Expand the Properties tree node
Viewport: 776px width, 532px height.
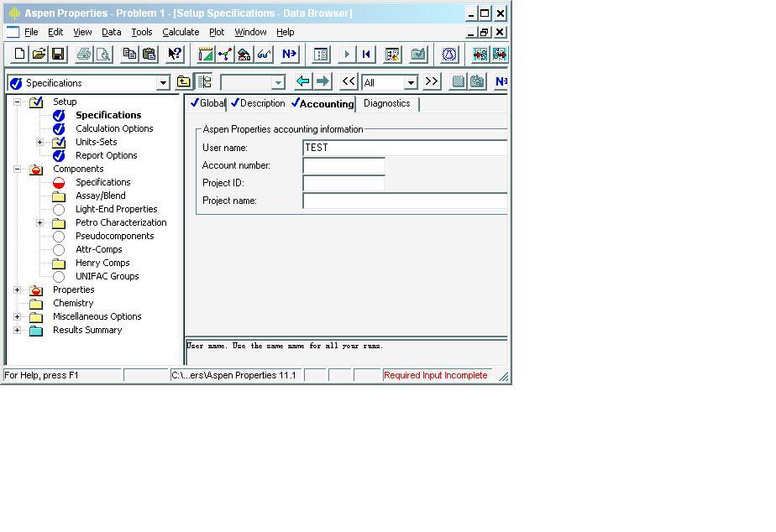[18, 290]
